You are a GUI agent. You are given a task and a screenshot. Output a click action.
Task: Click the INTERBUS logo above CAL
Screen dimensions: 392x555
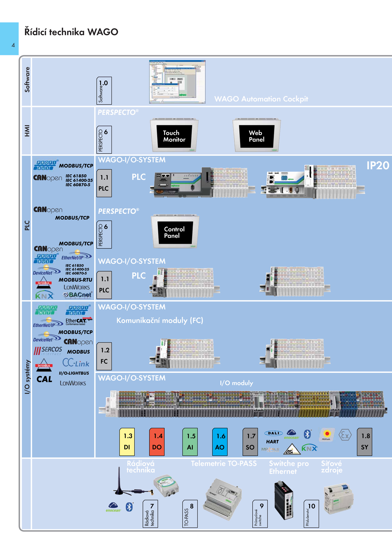(x=44, y=364)
